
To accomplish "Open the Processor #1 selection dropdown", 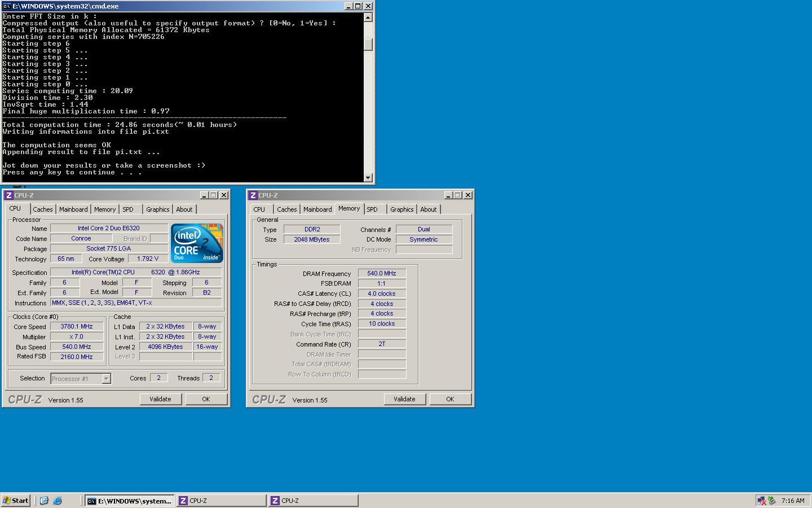I will click(x=106, y=379).
